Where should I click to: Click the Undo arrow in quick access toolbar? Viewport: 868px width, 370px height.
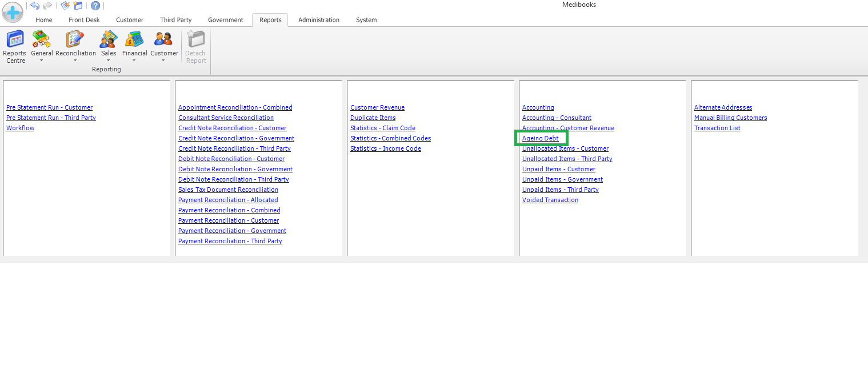[x=35, y=6]
